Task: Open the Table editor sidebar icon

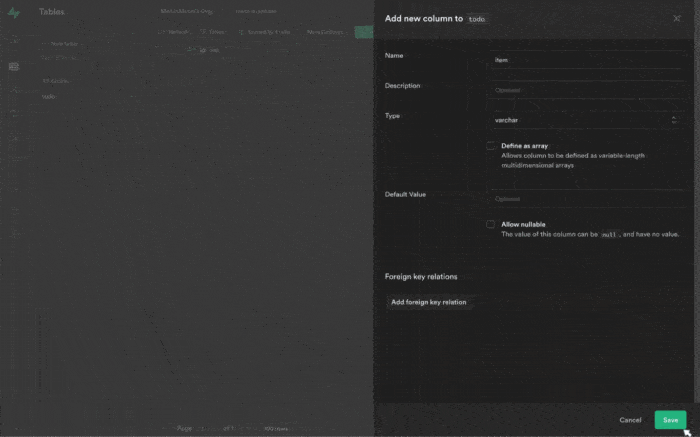Action: click(14, 67)
